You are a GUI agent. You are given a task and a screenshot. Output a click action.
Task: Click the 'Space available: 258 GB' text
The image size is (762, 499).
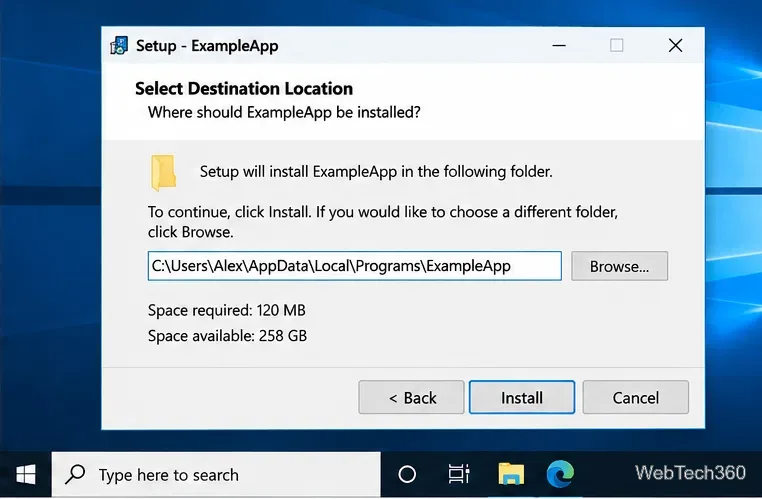pyautogui.click(x=227, y=336)
